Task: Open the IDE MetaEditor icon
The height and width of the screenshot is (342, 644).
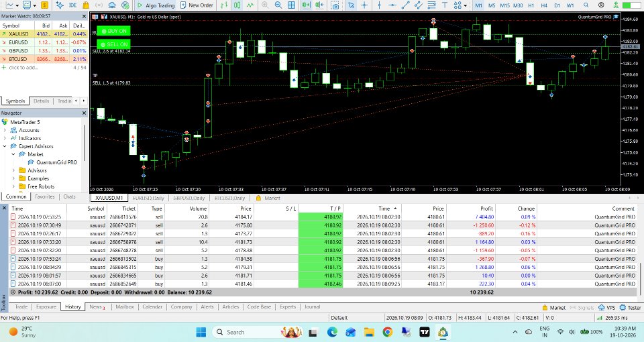Action: coord(72,5)
